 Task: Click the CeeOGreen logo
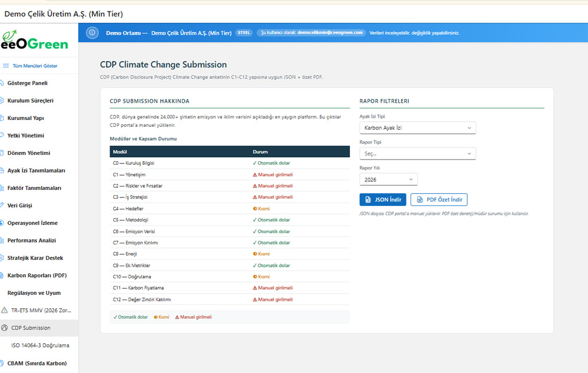coord(34,41)
